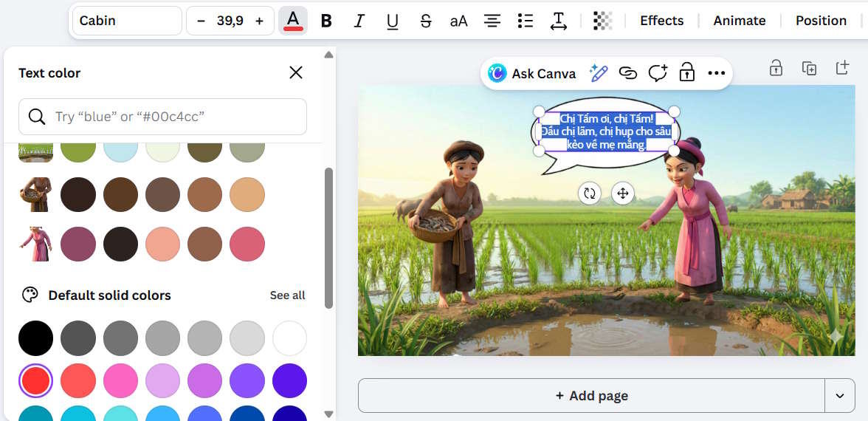The image size is (868, 421).
Task: Toggle bold text formatting
Action: (x=326, y=21)
